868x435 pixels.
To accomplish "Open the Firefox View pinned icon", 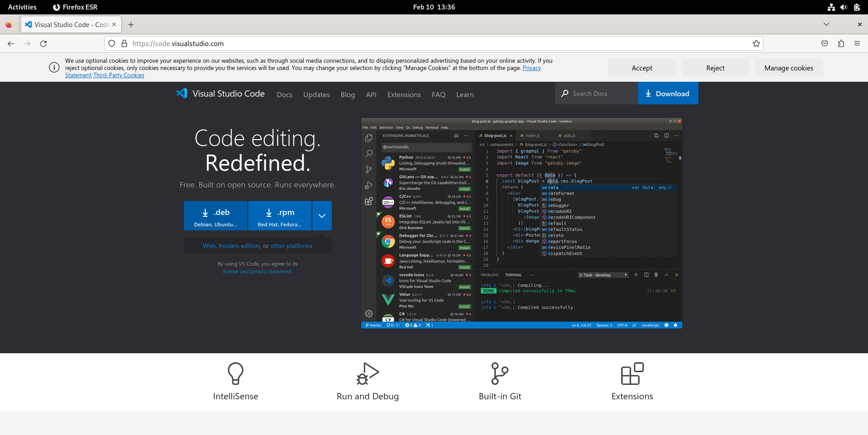I will (x=9, y=25).
